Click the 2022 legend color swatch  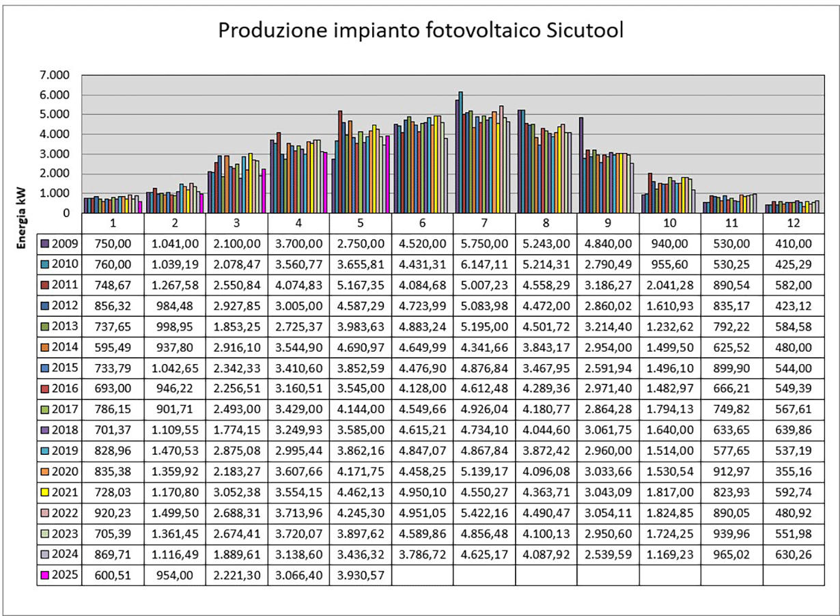(x=44, y=514)
